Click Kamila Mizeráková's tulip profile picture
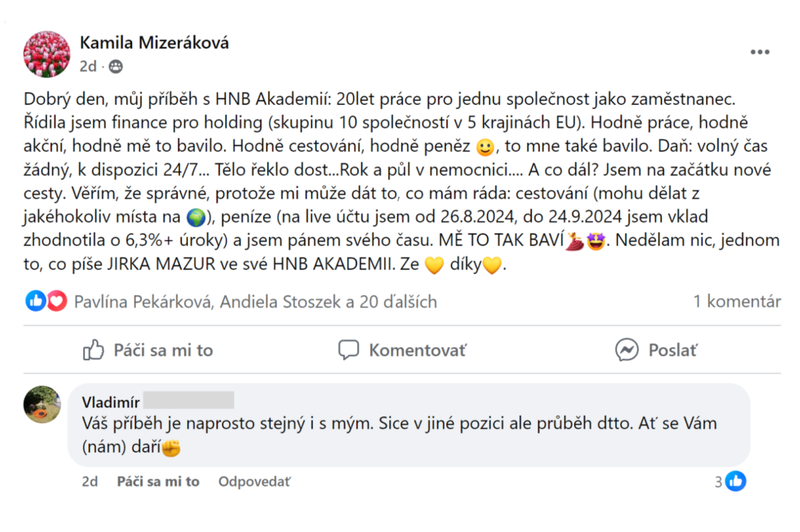The image size is (800, 532). [x=46, y=54]
